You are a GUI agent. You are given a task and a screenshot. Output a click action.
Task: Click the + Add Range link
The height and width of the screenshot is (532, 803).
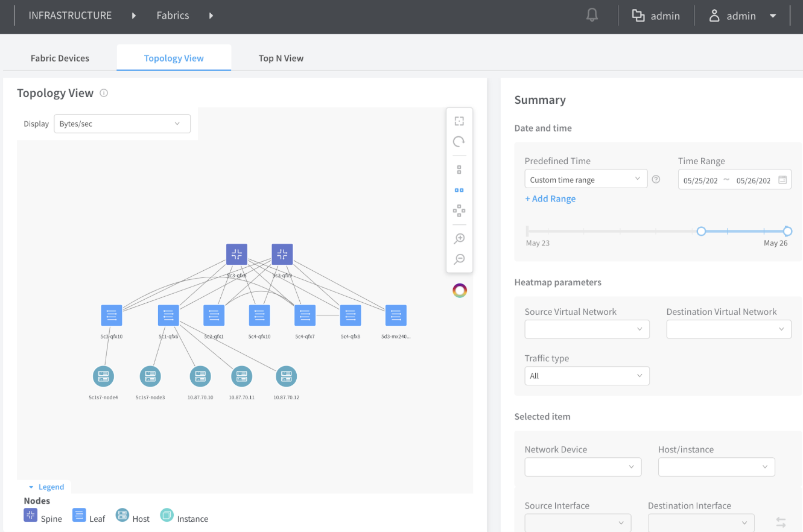pos(550,199)
